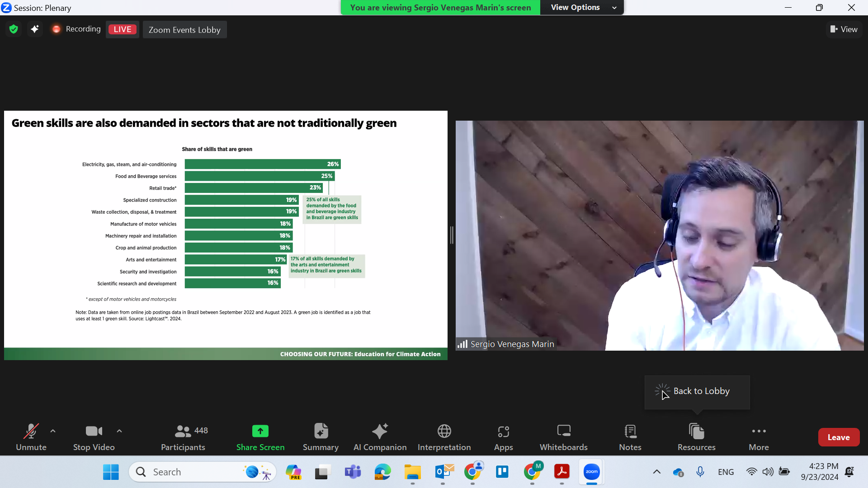Open the View layout menu
The height and width of the screenshot is (488, 868).
point(844,29)
